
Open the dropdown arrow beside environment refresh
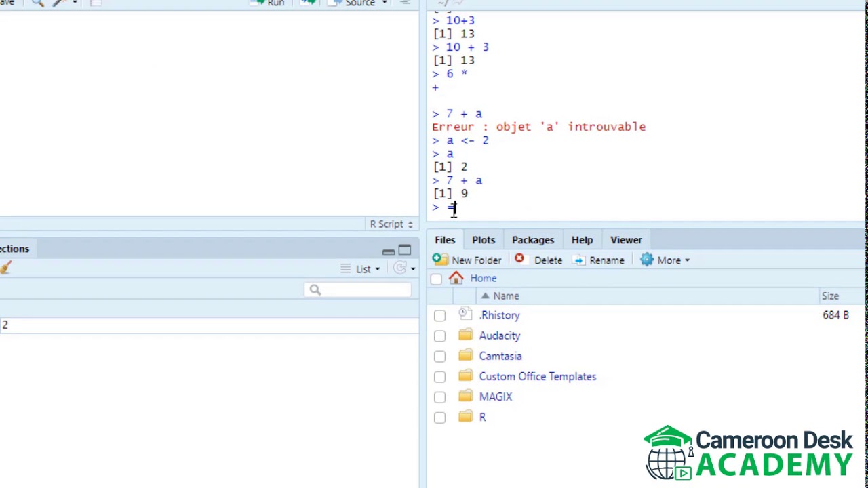412,269
